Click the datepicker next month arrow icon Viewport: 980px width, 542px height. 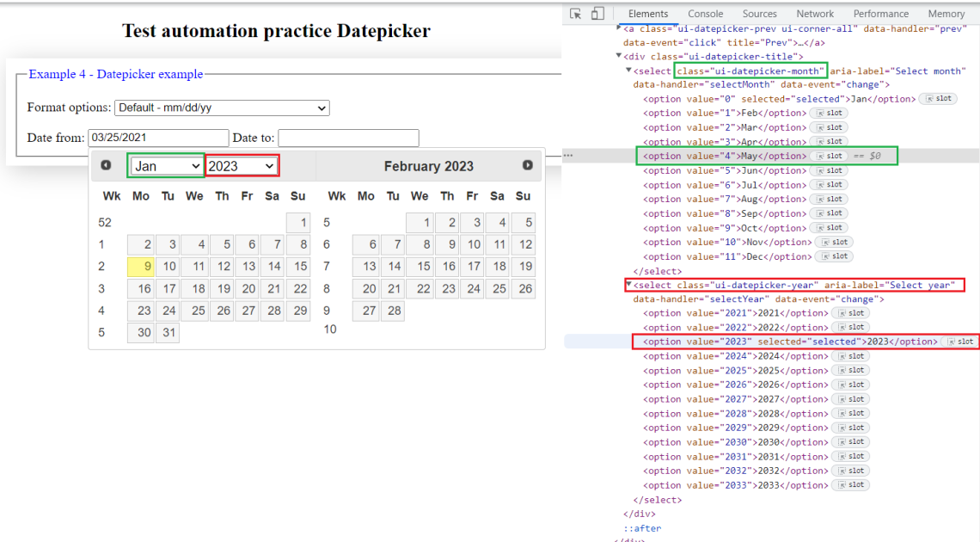tap(528, 165)
